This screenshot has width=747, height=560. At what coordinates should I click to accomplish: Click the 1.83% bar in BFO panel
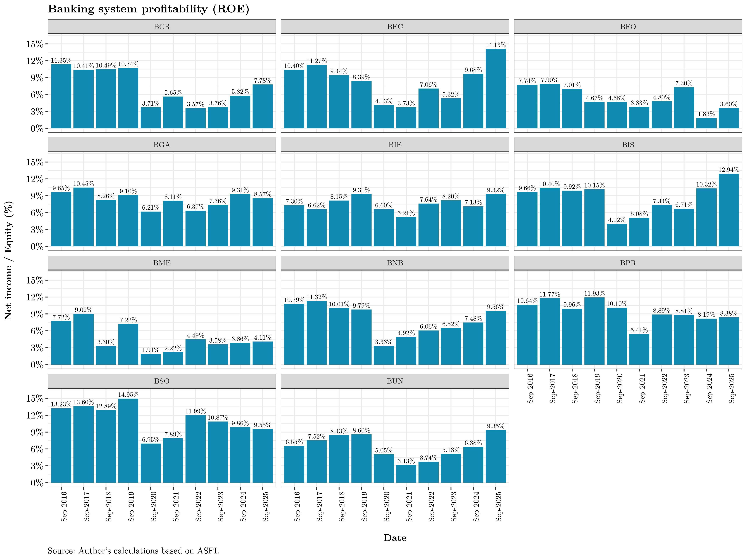coord(706,123)
